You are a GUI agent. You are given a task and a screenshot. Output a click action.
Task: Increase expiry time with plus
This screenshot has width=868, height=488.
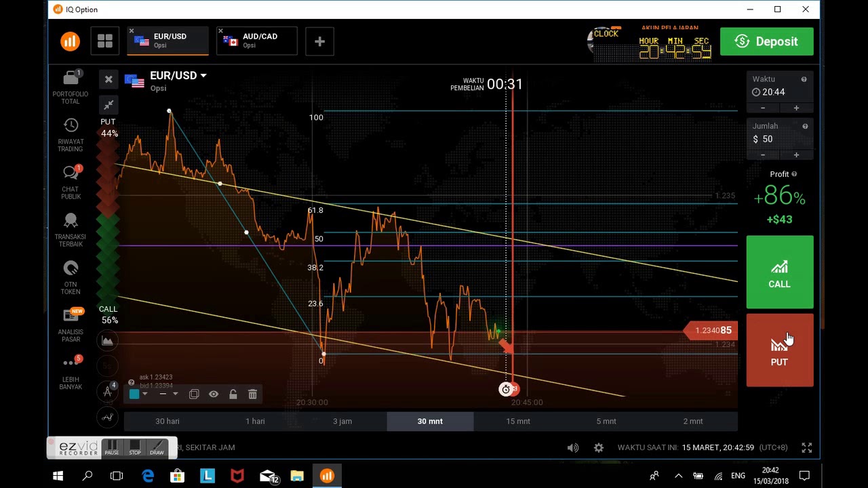click(x=796, y=108)
